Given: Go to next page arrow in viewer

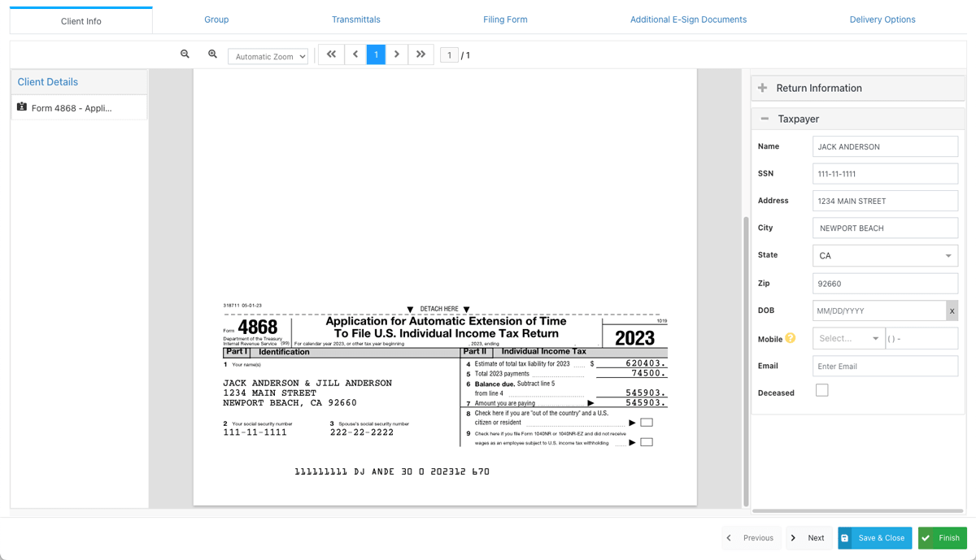Looking at the screenshot, I should (397, 54).
